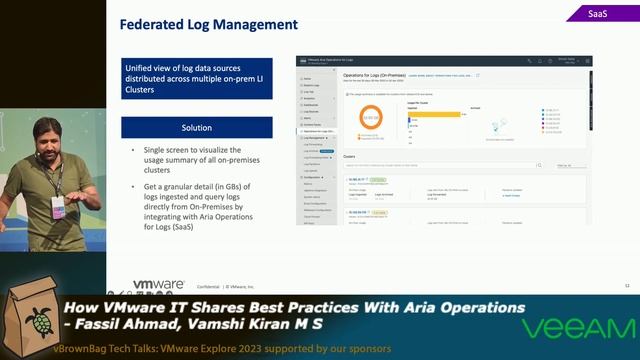Click the help icon in the header
Image resolution: width=640 pixels, height=360 pixels.
pyautogui.click(x=550, y=61)
